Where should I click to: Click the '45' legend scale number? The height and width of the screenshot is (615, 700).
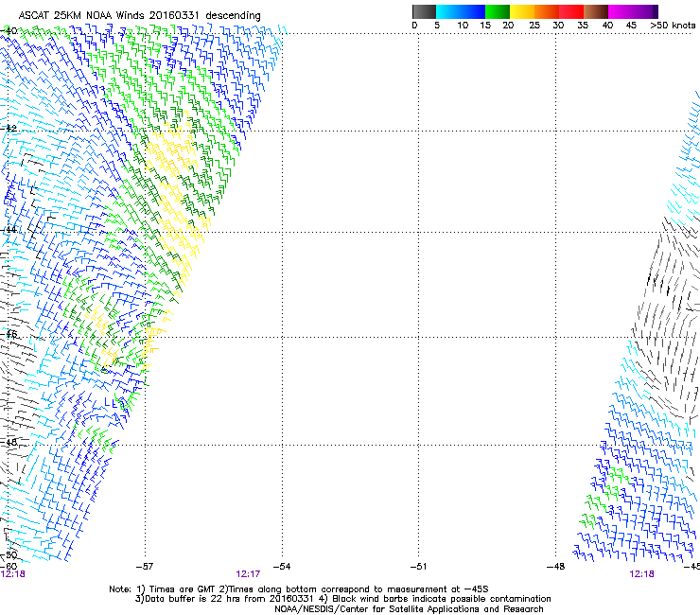click(x=631, y=26)
